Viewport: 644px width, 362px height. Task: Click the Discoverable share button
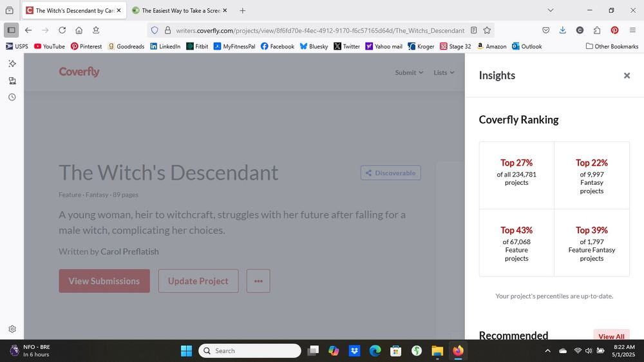[x=391, y=173]
